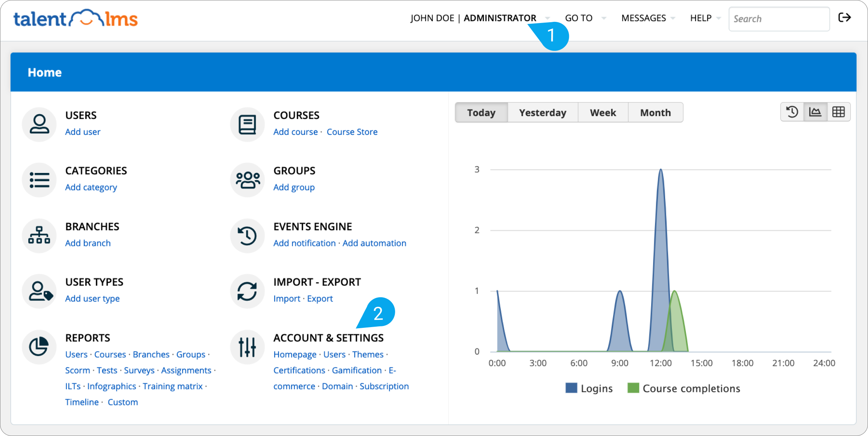Open the Homepage settings link

(x=295, y=355)
